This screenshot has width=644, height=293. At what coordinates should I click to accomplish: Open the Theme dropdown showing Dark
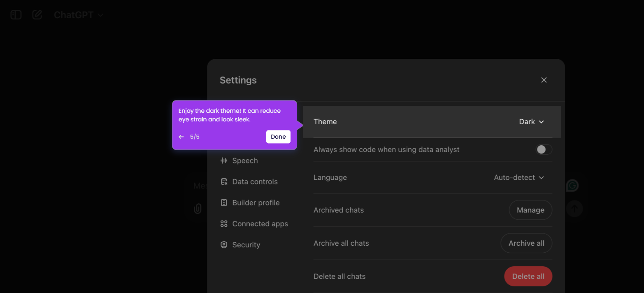point(531,121)
